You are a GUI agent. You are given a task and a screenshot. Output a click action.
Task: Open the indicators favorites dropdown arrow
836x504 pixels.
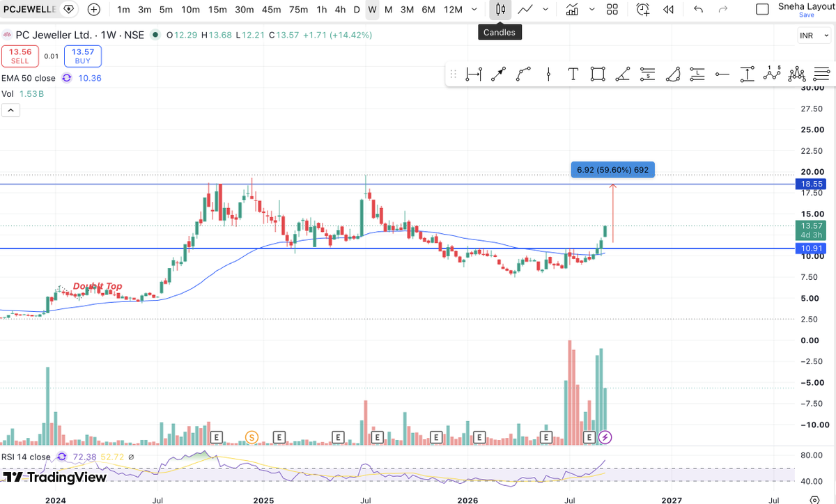point(591,10)
